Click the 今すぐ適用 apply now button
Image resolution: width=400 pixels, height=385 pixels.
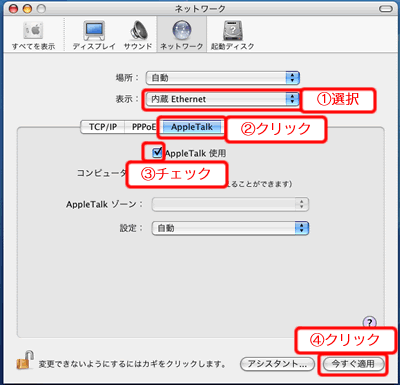[353, 364]
